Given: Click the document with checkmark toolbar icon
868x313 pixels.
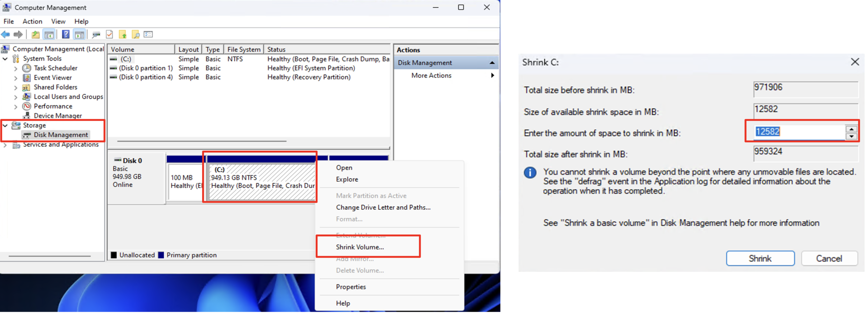Looking at the screenshot, I should (109, 34).
